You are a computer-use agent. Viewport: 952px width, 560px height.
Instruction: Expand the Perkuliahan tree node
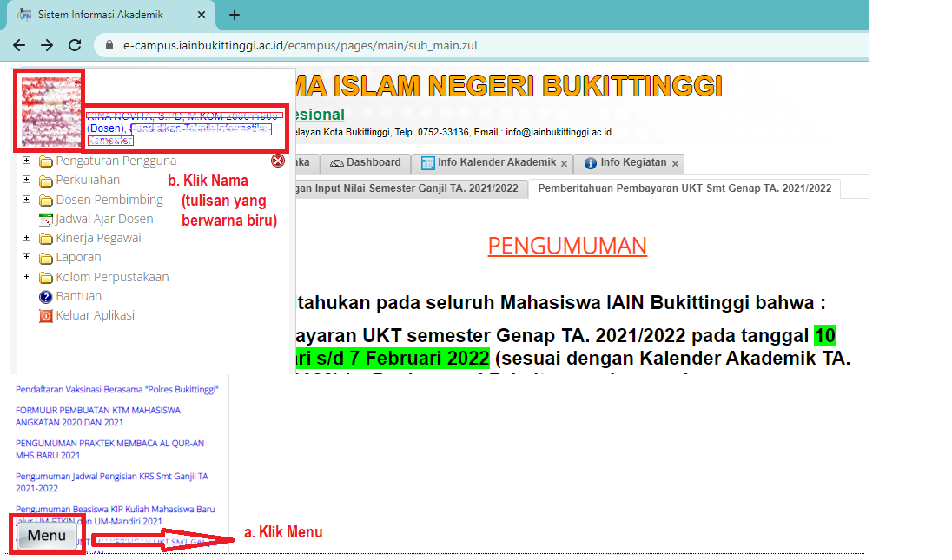(x=26, y=180)
